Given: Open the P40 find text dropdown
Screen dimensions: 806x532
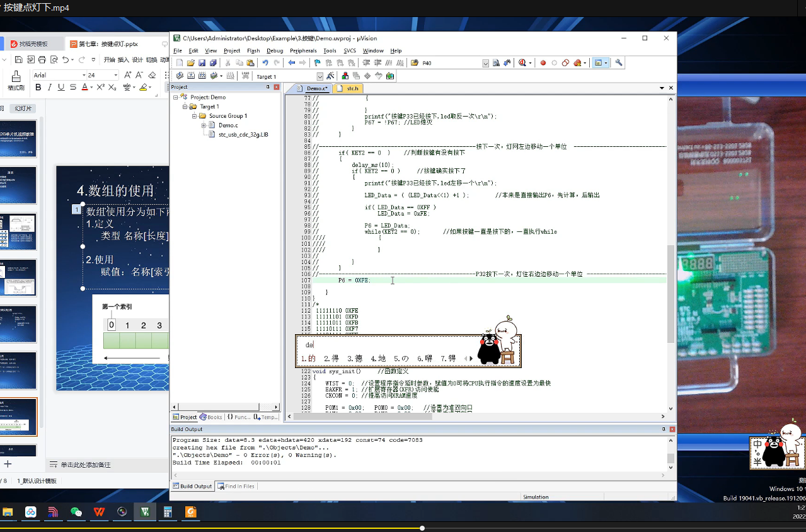Looking at the screenshot, I should pos(486,63).
